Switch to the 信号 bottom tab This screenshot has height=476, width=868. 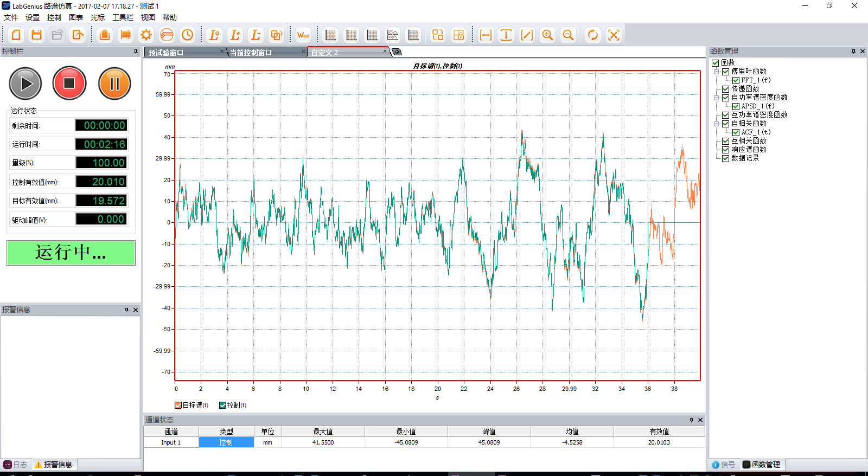tap(724, 465)
